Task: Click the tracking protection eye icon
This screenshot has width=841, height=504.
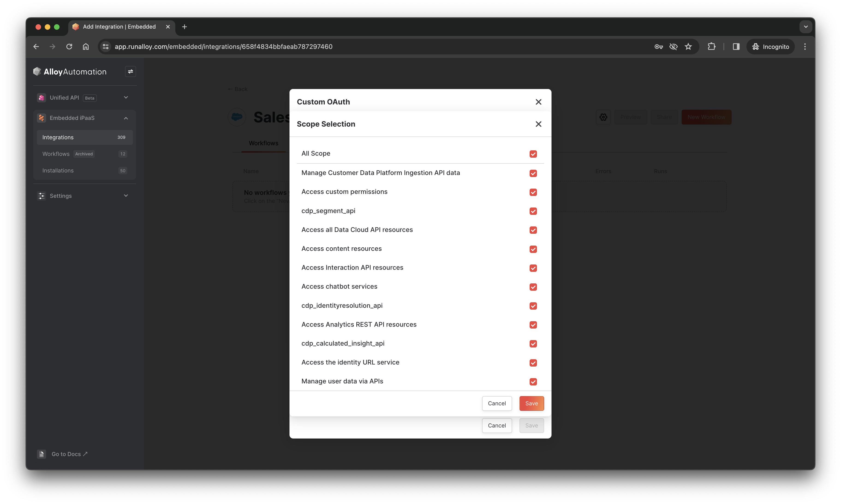Action: coord(673,47)
